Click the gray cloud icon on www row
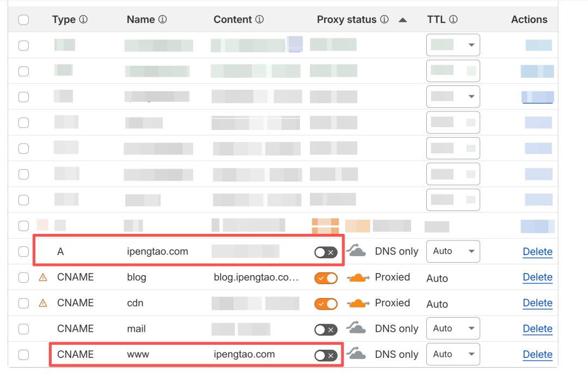This screenshot has width=588, height=378. pos(358,354)
